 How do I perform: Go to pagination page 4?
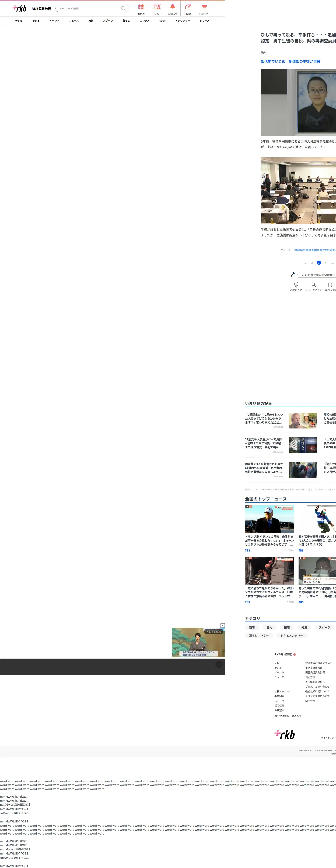325,263
